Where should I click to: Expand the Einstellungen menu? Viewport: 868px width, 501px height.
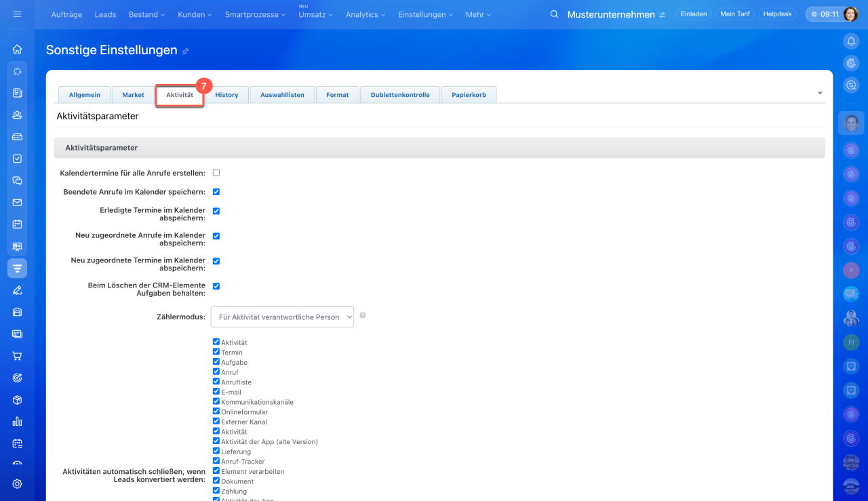pyautogui.click(x=426, y=14)
